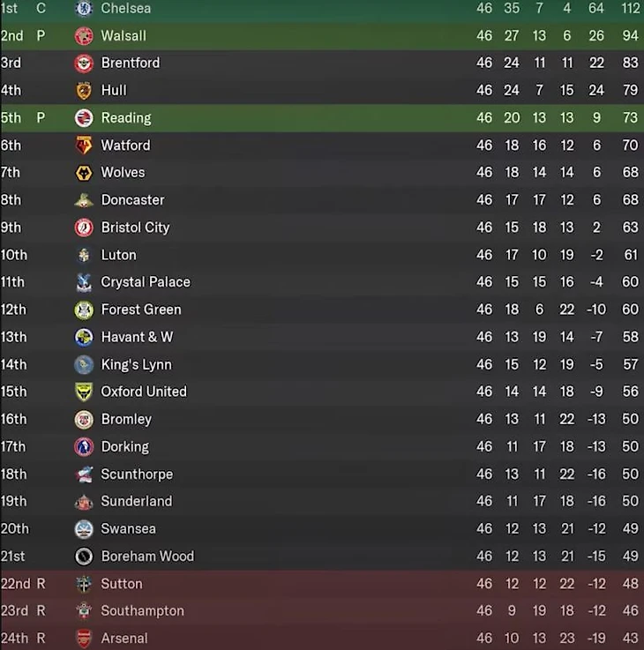644x650 pixels.
Task: Select the Brentford crest icon
Action: (84, 64)
